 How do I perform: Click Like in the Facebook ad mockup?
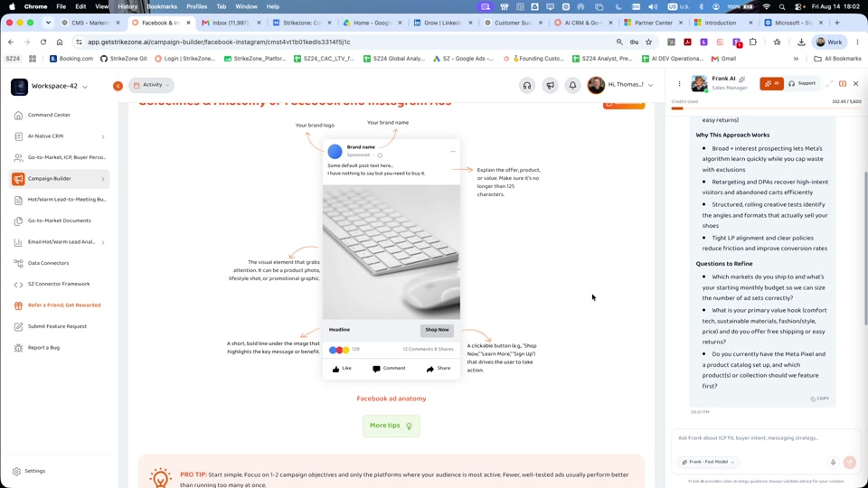point(342,369)
